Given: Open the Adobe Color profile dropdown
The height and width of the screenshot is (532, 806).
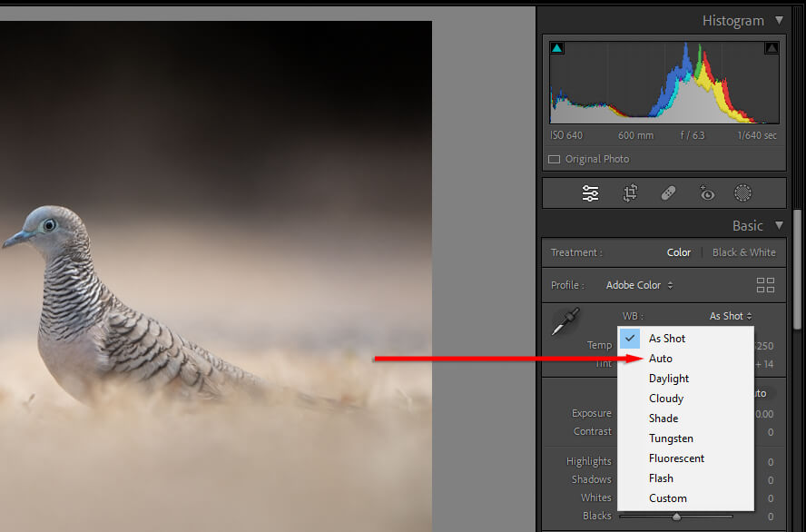Looking at the screenshot, I should point(639,285).
